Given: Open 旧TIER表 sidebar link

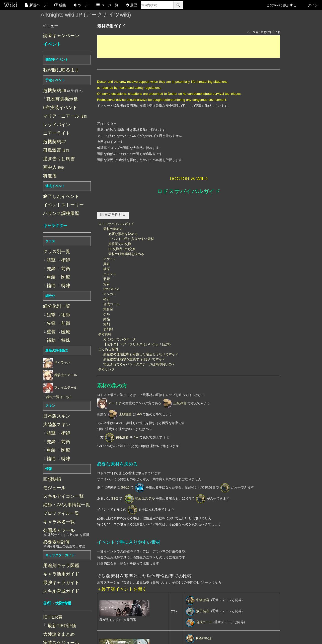Looking at the screenshot, I should point(53,617).
